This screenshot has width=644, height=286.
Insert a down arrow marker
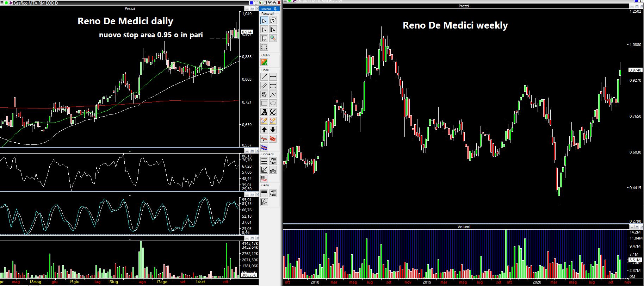point(273,130)
